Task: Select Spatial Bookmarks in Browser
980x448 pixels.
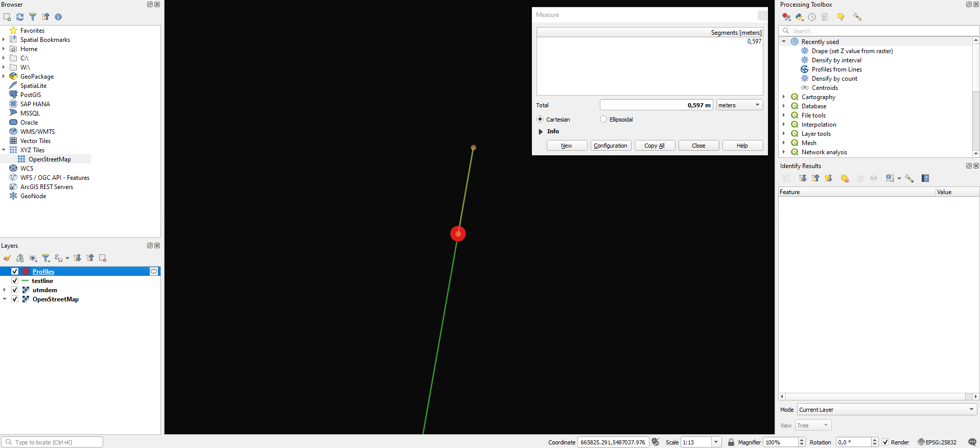Action: coord(45,39)
